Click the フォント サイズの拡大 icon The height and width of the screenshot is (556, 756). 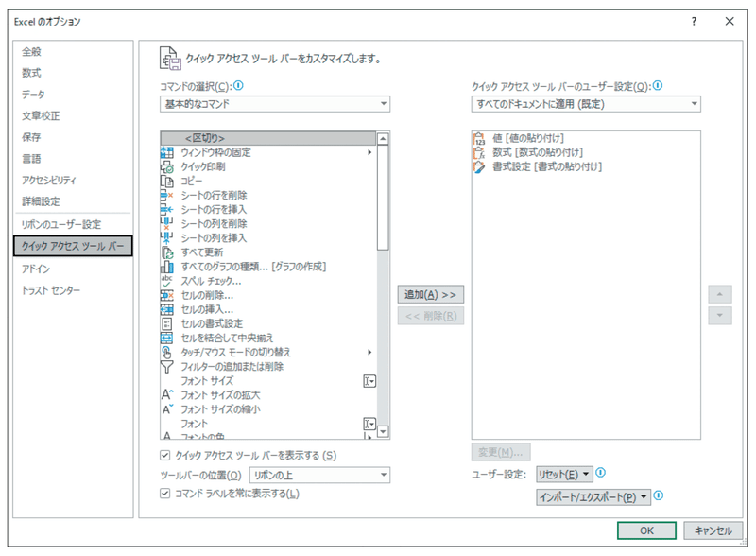(x=167, y=395)
